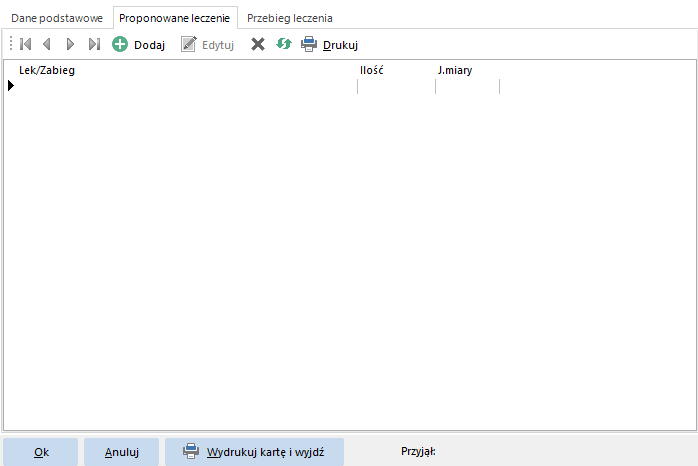Click the Lek/Zabieg column header
This screenshot has width=698, height=466.
tap(47, 70)
